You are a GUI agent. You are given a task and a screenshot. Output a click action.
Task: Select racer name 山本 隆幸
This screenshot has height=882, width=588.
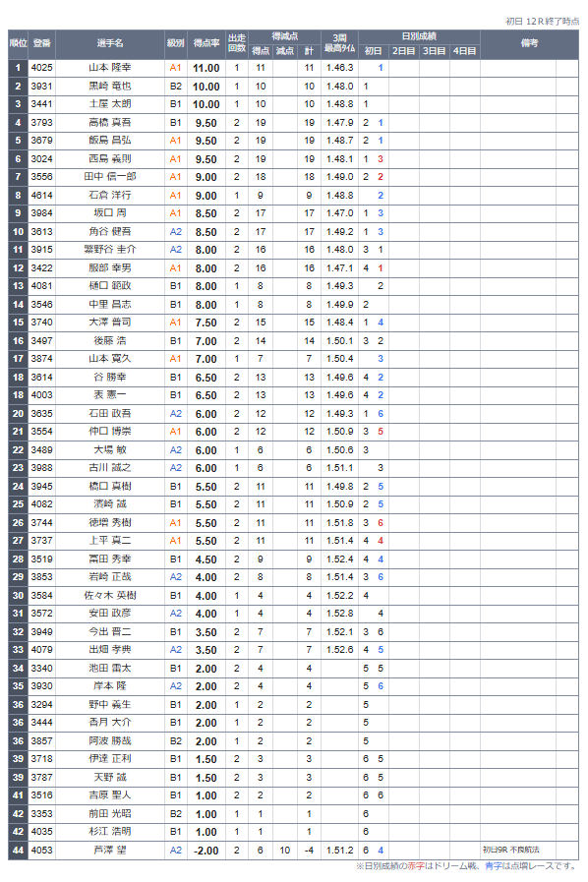click(x=110, y=68)
